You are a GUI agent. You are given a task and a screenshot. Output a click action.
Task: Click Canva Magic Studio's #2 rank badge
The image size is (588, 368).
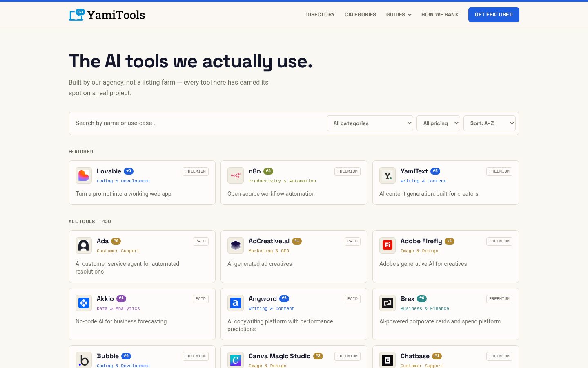pyautogui.click(x=318, y=356)
